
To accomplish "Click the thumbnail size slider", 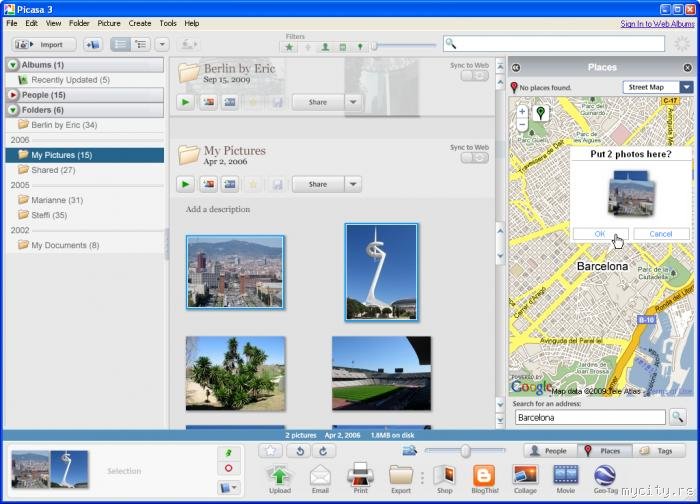I will 465,451.
